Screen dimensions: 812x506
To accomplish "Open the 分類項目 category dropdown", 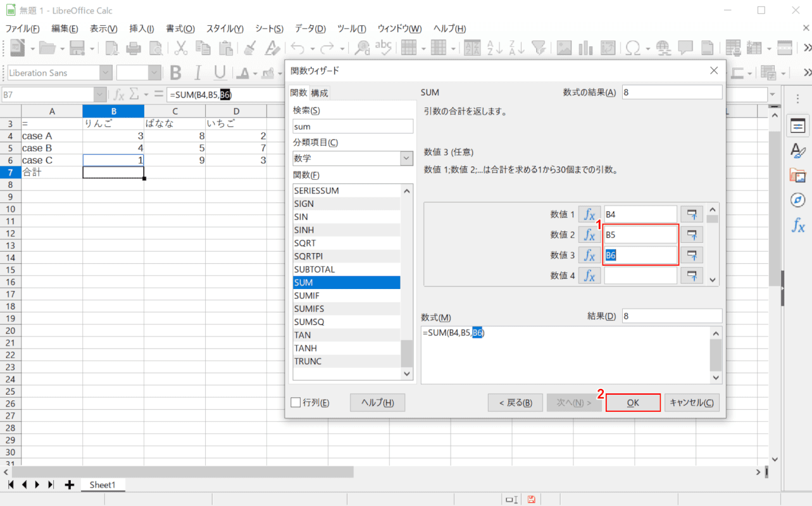I will 406,158.
